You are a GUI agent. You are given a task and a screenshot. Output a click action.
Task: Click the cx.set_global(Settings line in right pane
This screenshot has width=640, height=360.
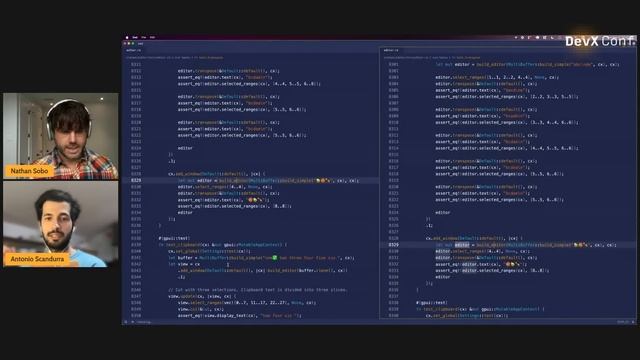pos(467,316)
